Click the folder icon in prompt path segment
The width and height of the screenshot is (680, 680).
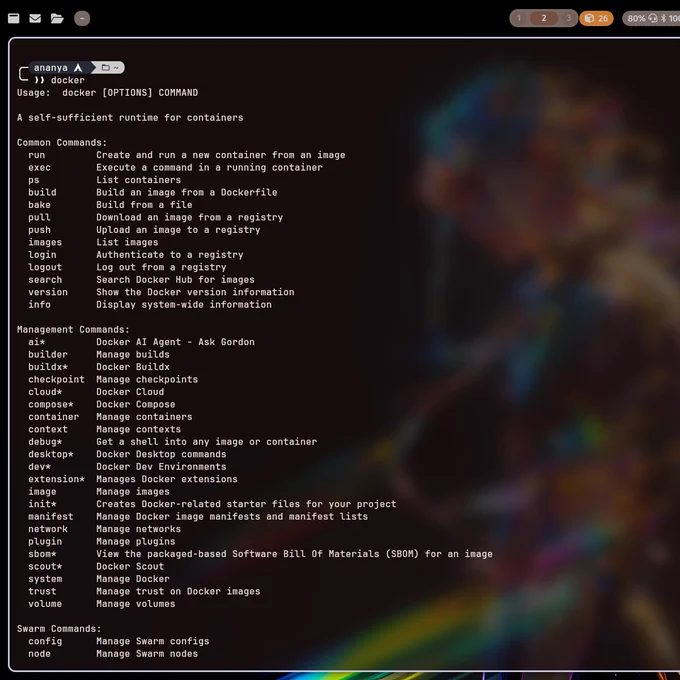click(105, 68)
